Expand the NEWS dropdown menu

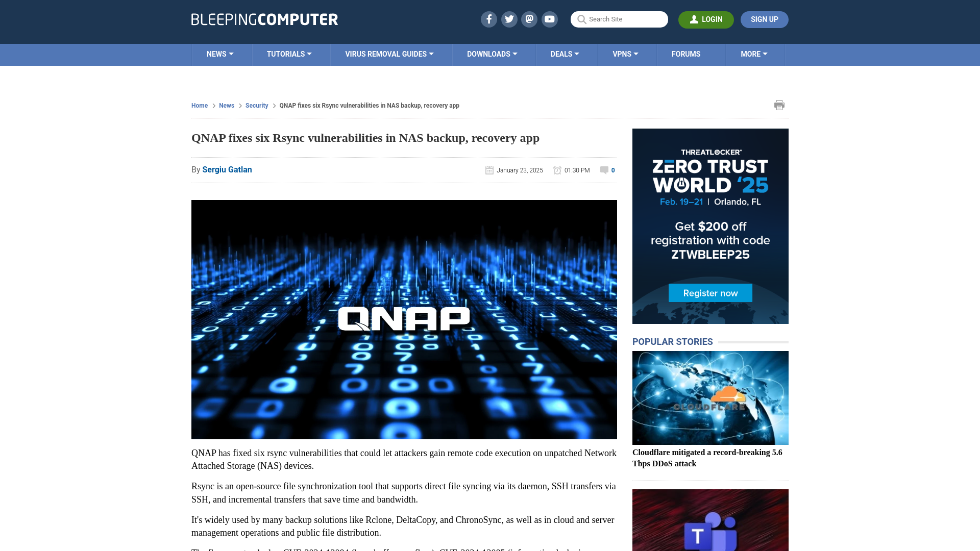(220, 54)
